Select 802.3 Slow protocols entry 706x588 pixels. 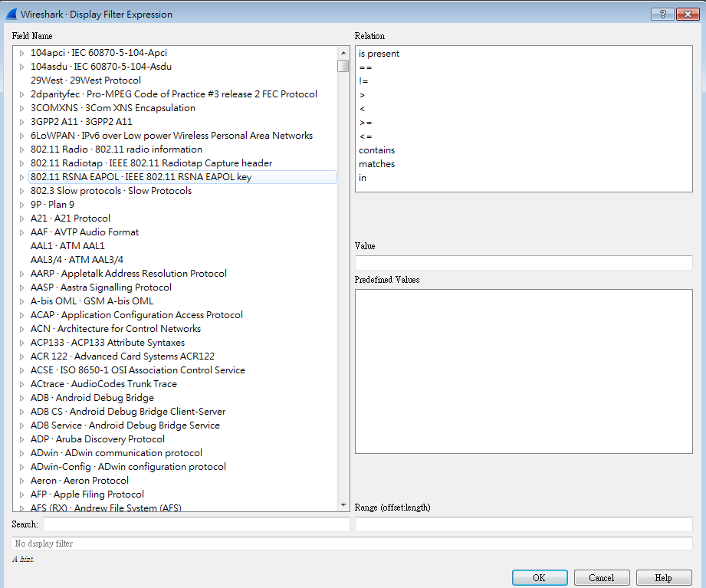(110, 191)
